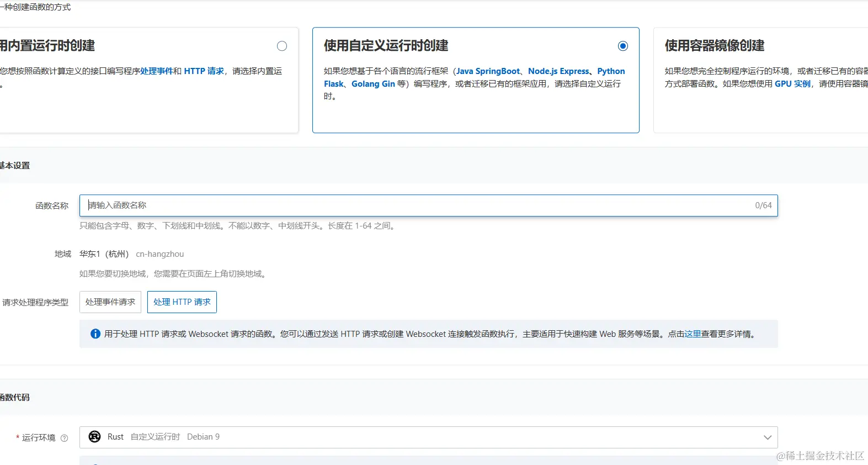Image resolution: width=868 pixels, height=465 pixels.
Task: Click the function name rules hint text
Action: [238, 226]
